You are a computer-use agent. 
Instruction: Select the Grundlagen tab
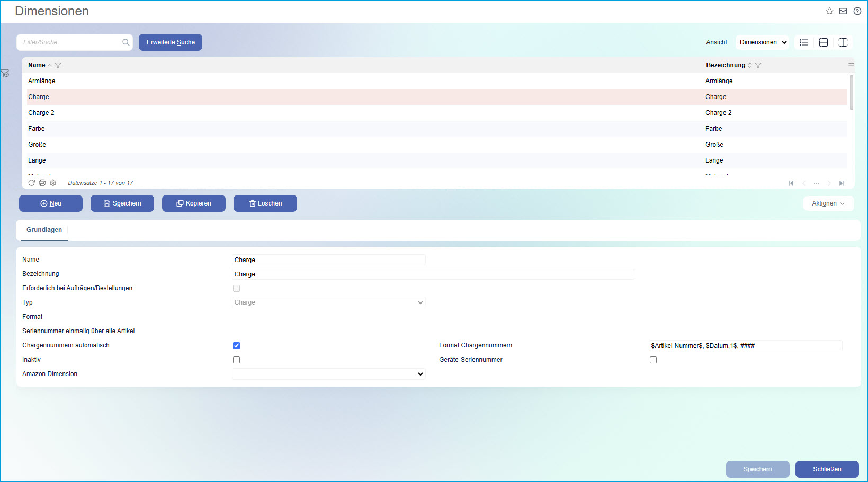(44, 230)
